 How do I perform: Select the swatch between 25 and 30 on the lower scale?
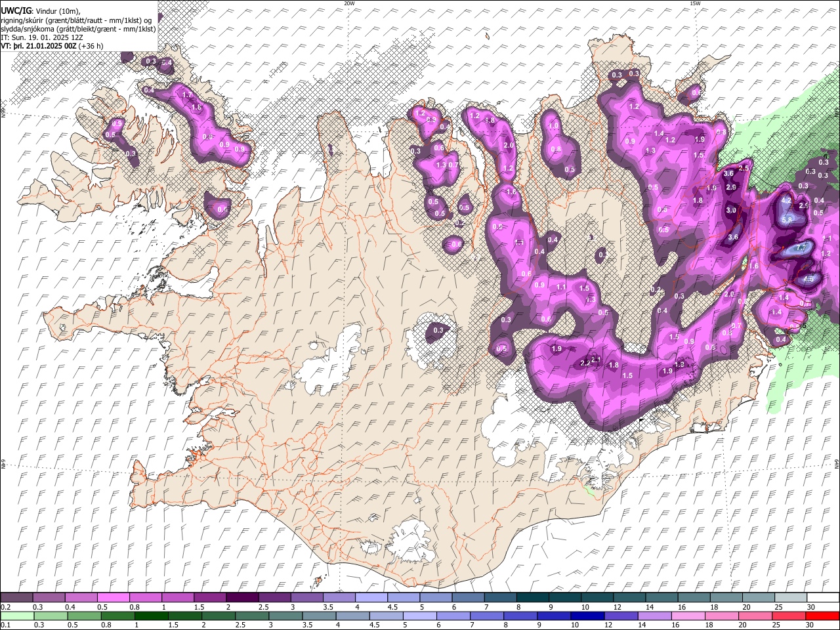(788, 616)
